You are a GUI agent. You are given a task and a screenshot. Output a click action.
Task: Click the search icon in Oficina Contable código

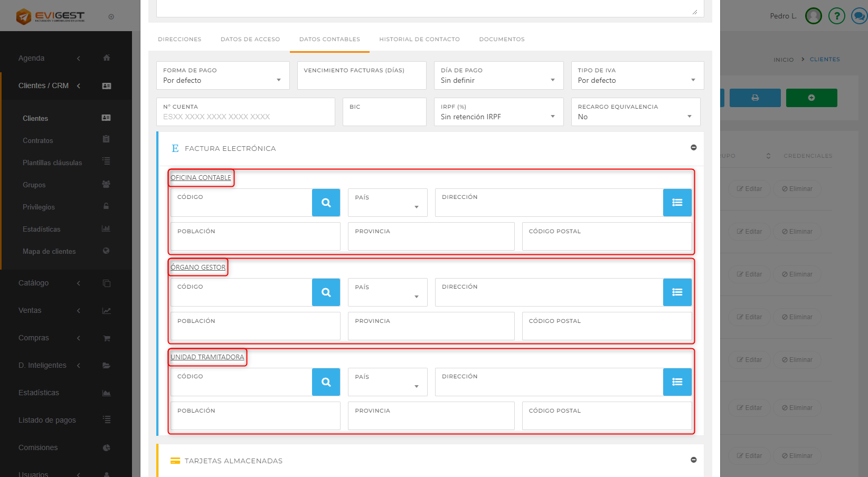326,203
